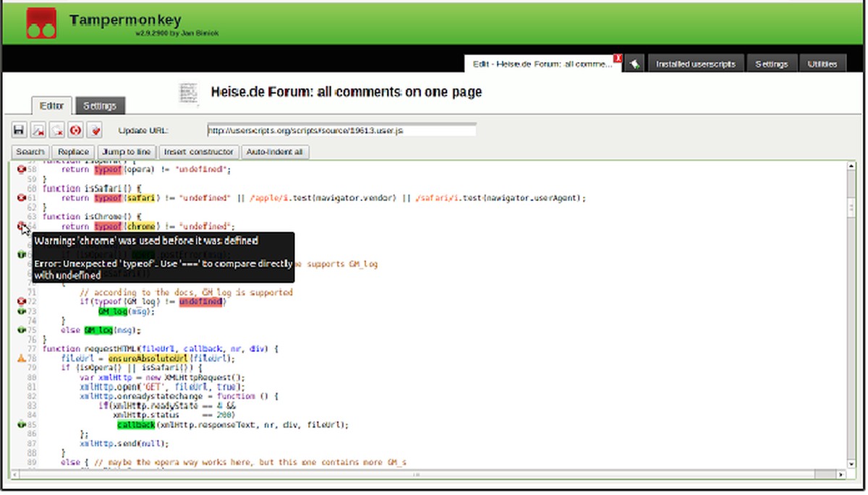This screenshot has width=868, height=495.
Task: Open the Installed userscripts tab
Action: click(x=695, y=64)
